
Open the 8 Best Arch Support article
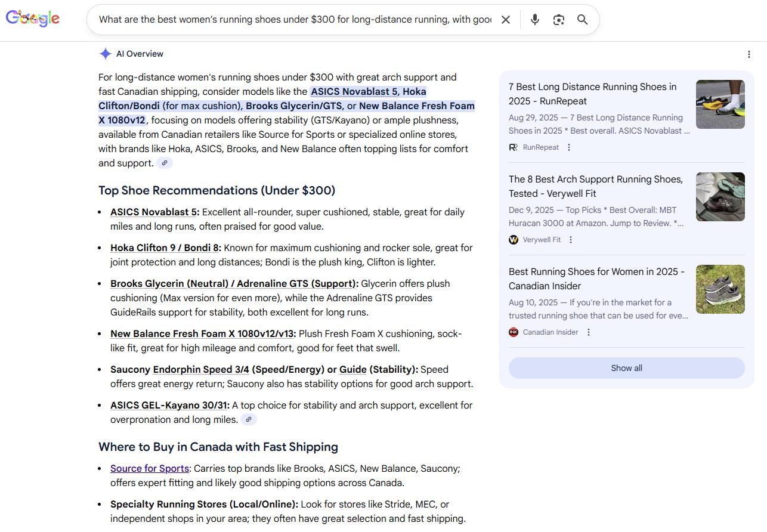595,186
